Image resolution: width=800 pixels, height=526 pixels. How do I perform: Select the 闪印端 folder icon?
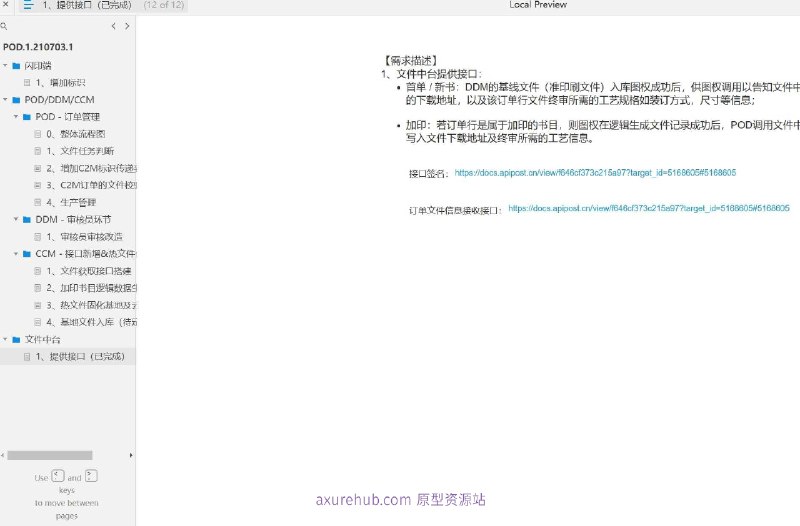click(x=16, y=66)
